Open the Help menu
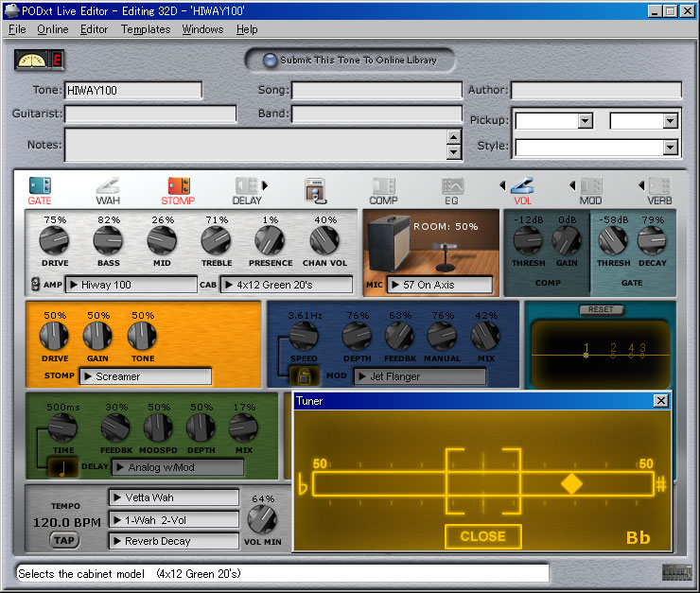The image size is (700, 593). point(247,29)
